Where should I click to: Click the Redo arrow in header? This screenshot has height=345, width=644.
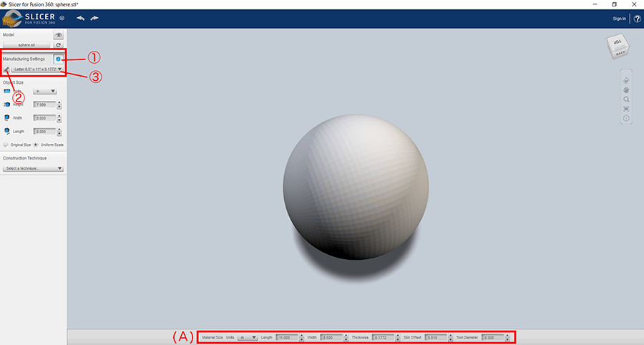[x=94, y=18]
